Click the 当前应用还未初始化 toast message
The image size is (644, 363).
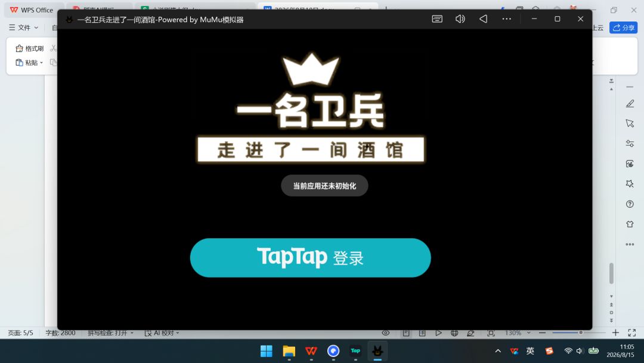click(324, 186)
